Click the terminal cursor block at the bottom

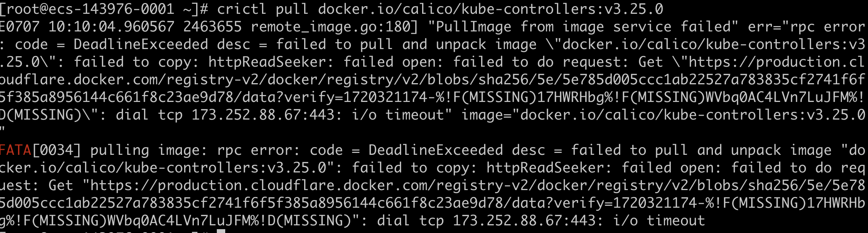tap(221, 231)
